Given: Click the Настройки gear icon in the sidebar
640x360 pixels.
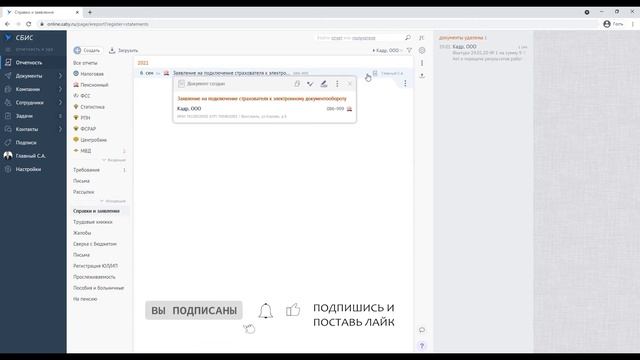Looking at the screenshot, I should coord(8,169).
